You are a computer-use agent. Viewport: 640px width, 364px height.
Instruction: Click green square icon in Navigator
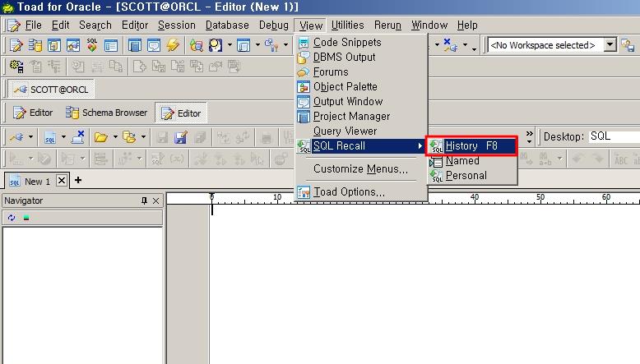26,218
